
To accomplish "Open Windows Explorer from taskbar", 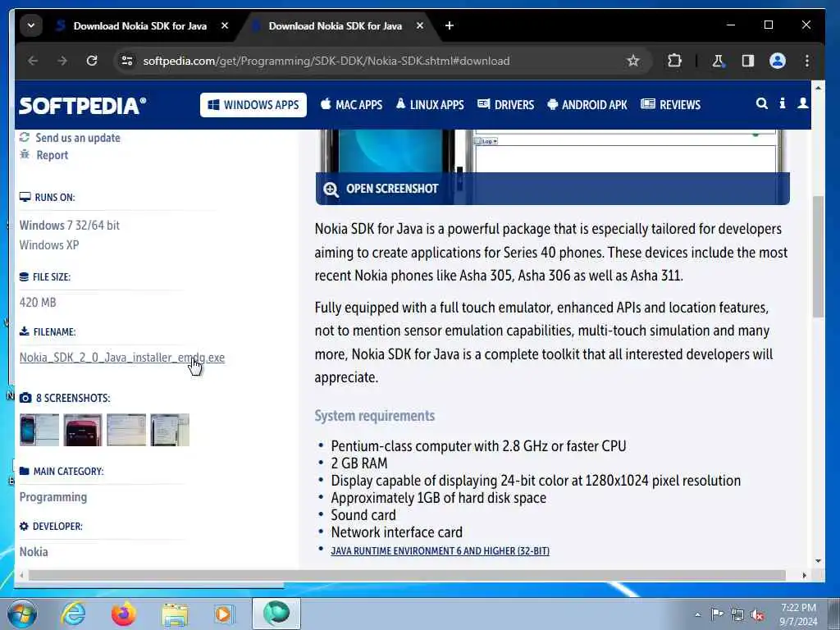I will 175,615.
